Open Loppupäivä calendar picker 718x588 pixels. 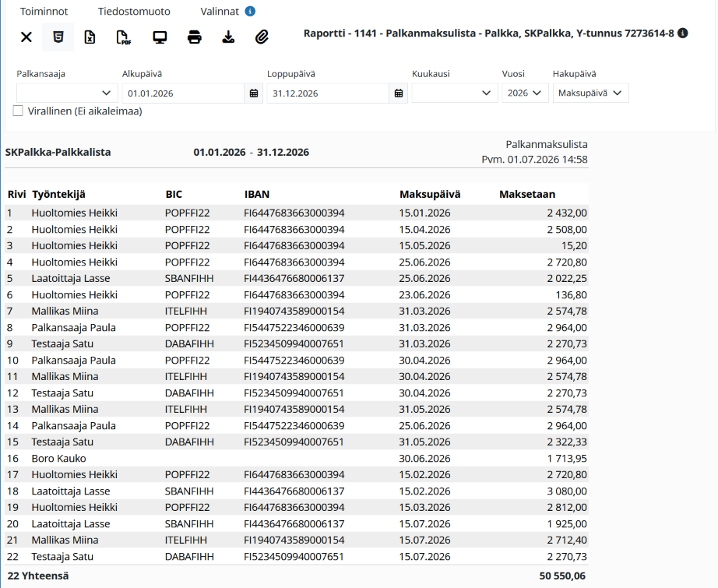pyautogui.click(x=399, y=93)
